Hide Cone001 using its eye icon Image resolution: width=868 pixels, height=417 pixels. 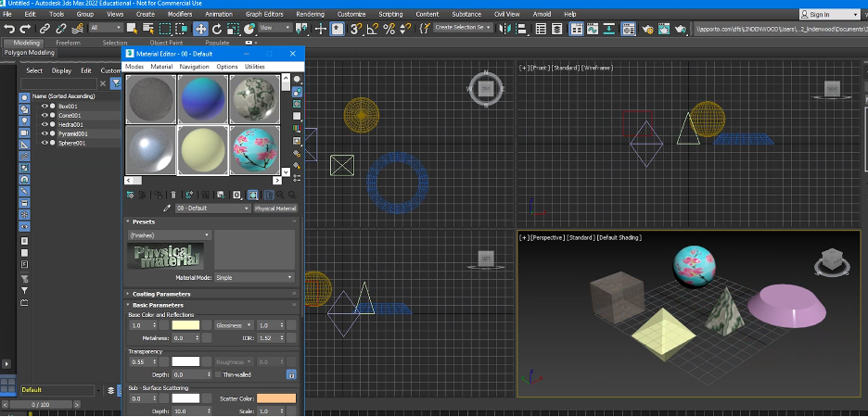click(45, 116)
